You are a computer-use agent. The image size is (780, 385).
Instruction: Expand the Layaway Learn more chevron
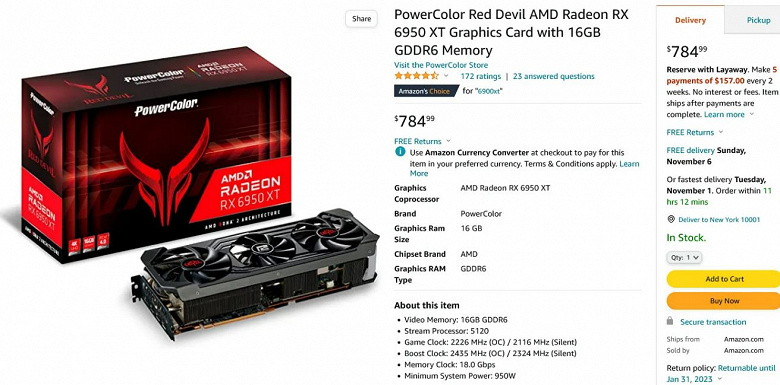click(752, 114)
